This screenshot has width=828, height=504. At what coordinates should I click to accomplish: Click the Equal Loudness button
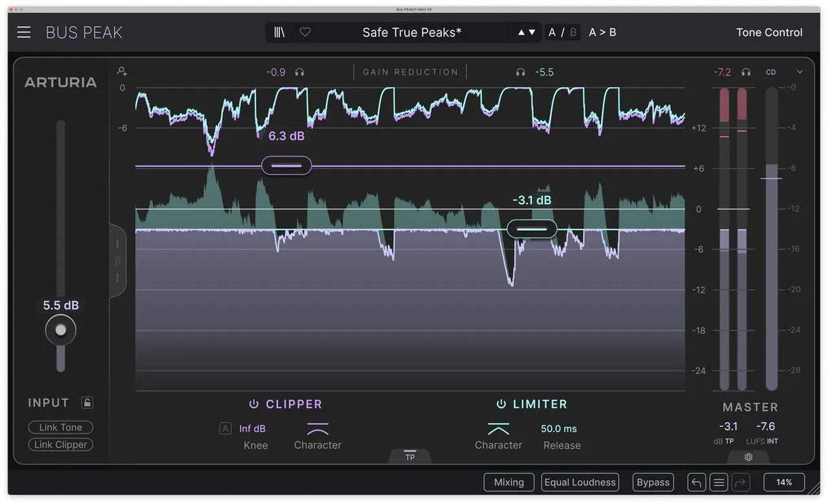pyautogui.click(x=580, y=482)
